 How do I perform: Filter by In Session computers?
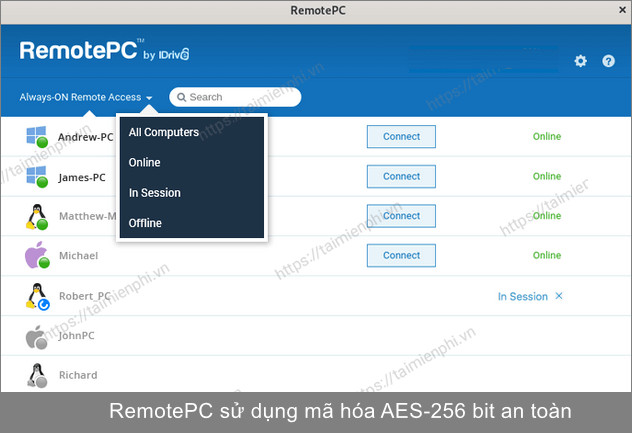pyautogui.click(x=155, y=192)
